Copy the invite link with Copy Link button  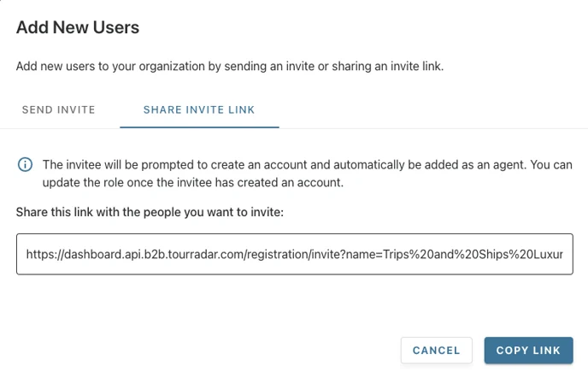tap(528, 350)
